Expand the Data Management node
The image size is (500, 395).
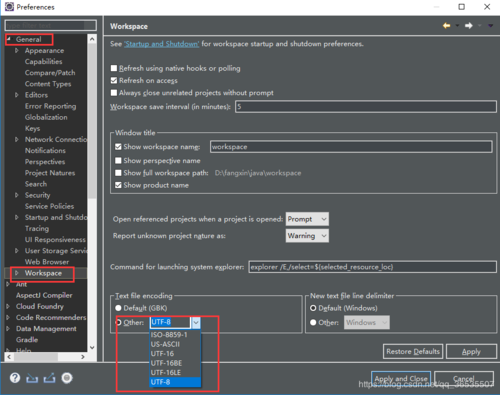[x=8, y=329]
